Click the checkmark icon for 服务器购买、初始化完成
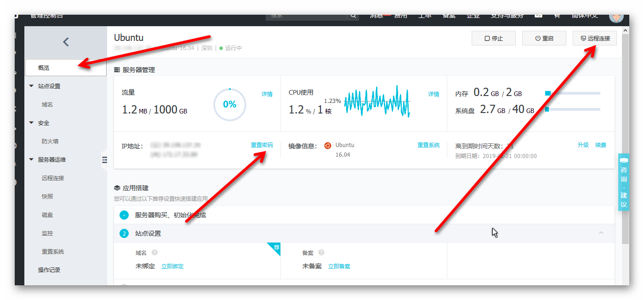This screenshot has width=644, height=300. pos(124,215)
